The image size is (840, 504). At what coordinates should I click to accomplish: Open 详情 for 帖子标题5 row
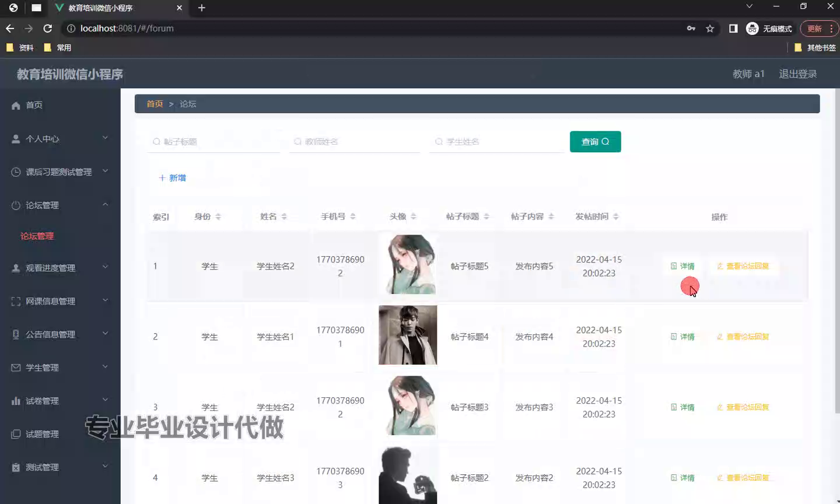tap(682, 266)
